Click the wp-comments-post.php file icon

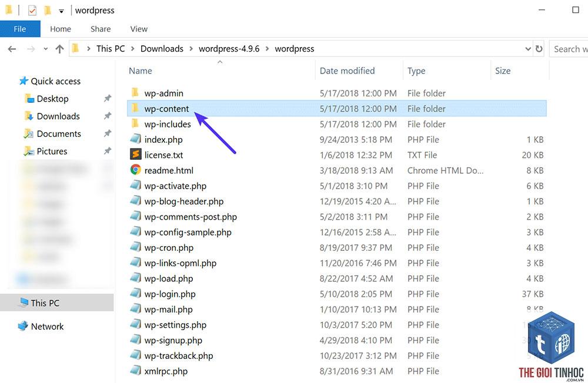coord(135,216)
